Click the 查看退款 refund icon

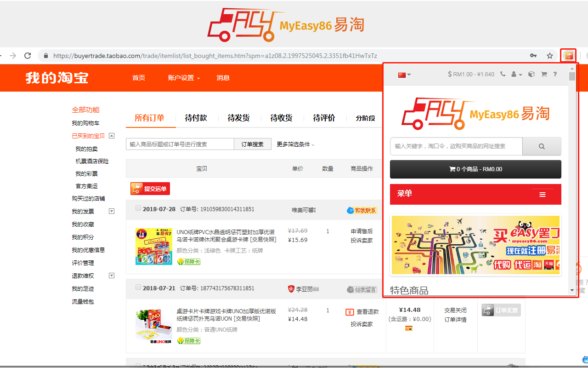point(350,312)
